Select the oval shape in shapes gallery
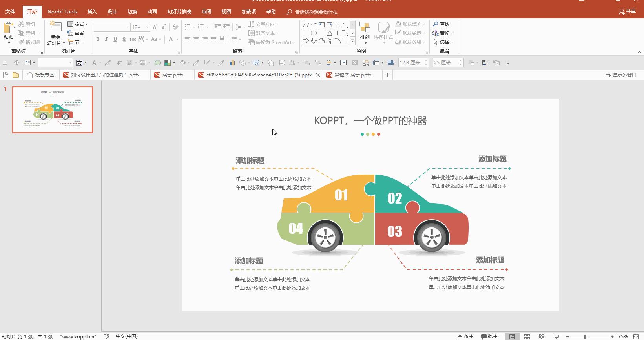 [x=314, y=33]
